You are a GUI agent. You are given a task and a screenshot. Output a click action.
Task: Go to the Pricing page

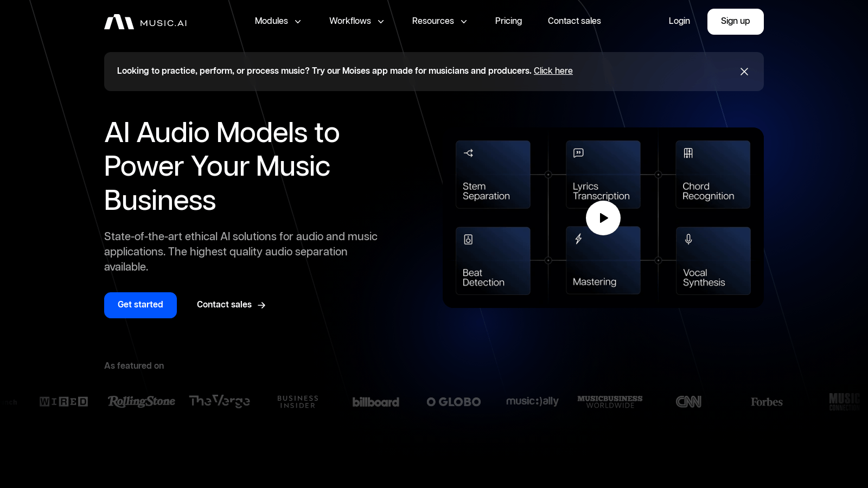508,21
